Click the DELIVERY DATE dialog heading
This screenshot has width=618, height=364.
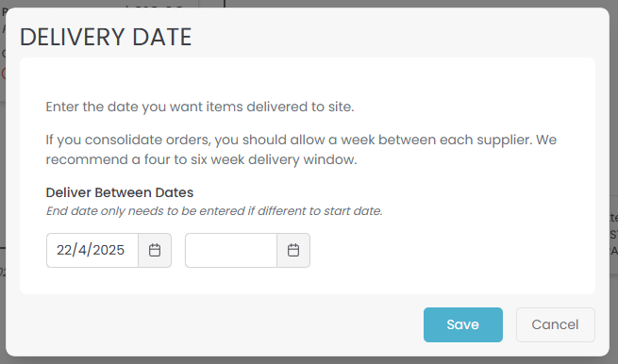pos(106,37)
